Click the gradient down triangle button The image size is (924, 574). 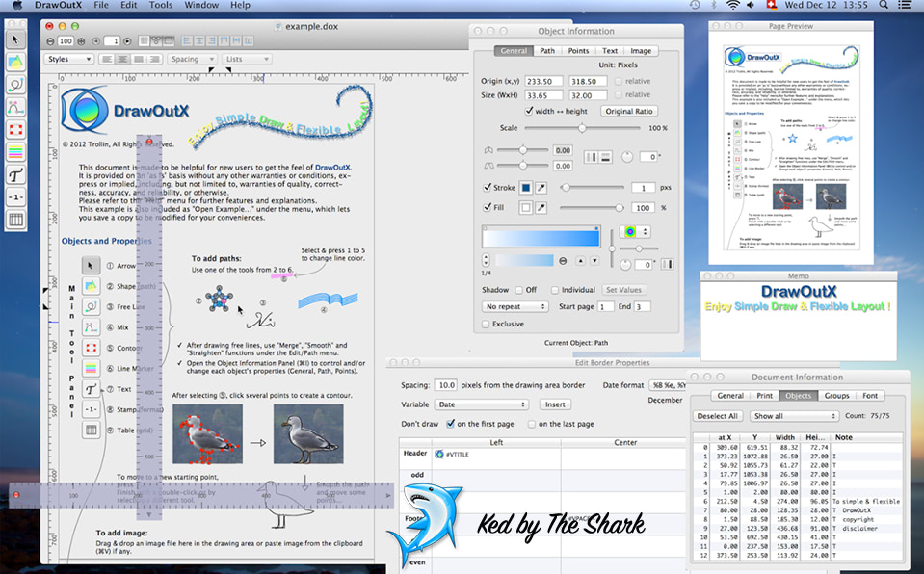pos(594,260)
